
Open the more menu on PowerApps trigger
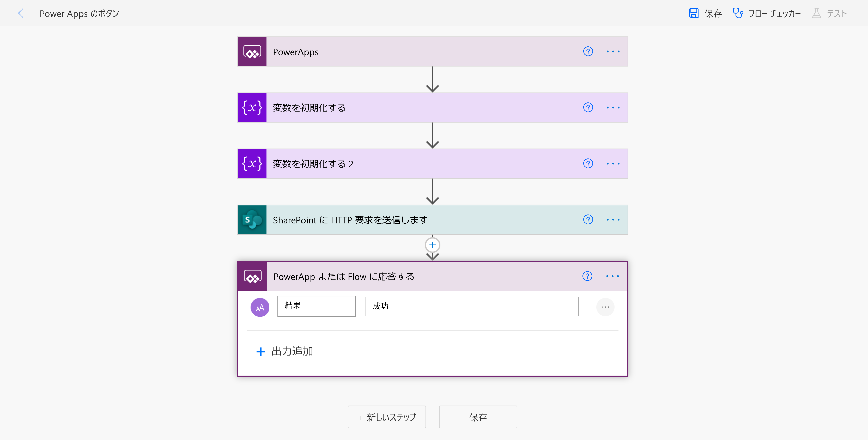pyautogui.click(x=613, y=52)
